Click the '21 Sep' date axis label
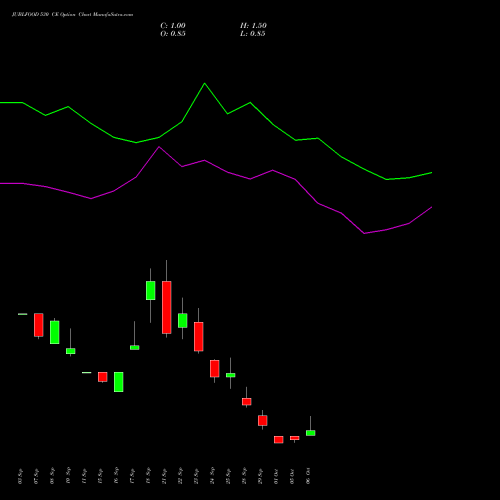 [x=164, y=476]
